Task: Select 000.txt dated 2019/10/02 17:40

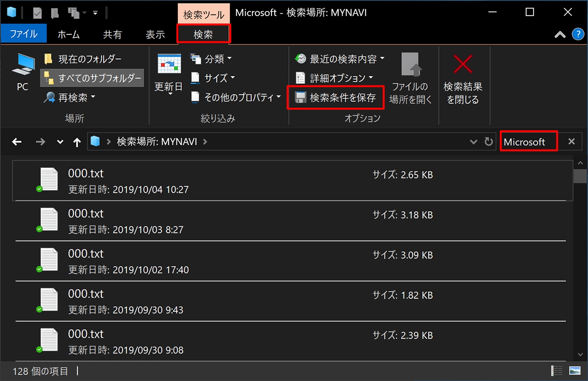Action: [x=293, y=261]
